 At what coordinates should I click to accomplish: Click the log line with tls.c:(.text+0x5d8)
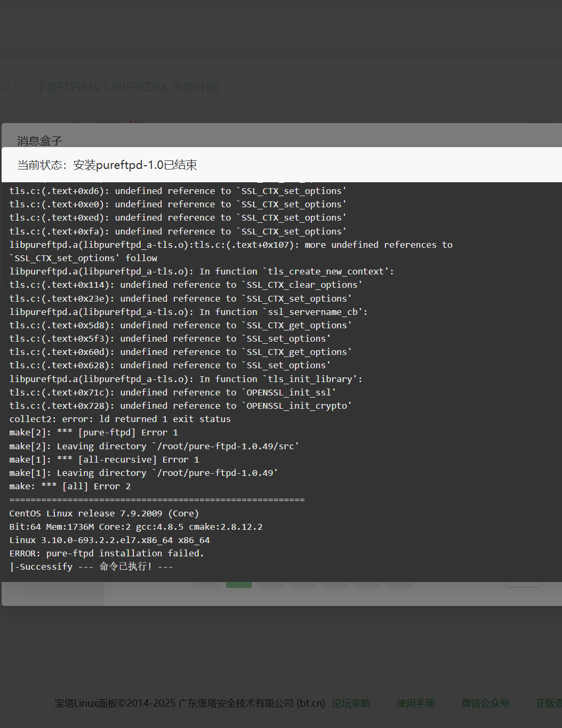pyautogui.click(x=180, y=325)
